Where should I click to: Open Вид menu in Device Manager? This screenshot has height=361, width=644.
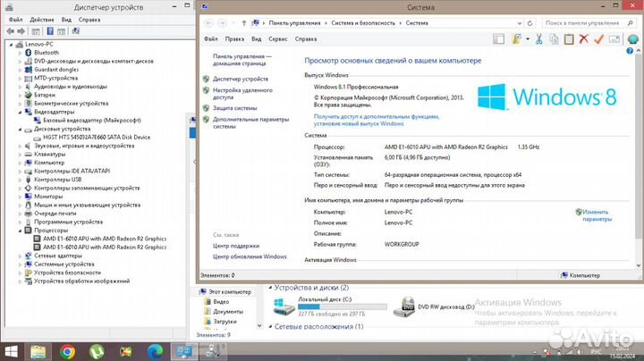coord(66,20)
